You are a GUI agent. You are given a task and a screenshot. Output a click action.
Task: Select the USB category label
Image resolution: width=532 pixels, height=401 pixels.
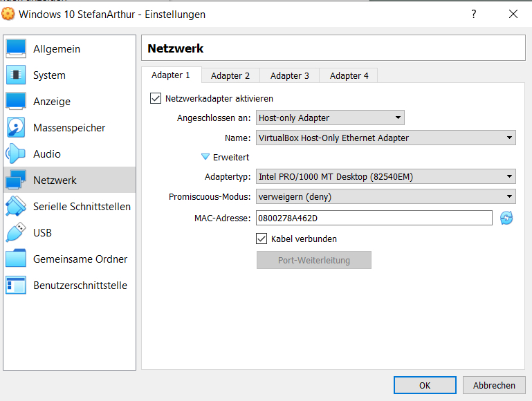[x=42, y=232]
